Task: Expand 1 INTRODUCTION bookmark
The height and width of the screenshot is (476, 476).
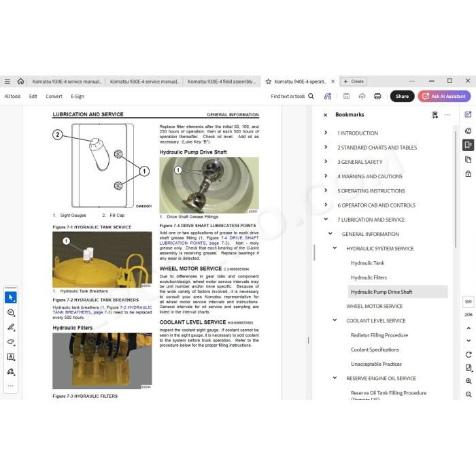Action: coord(326,133)
